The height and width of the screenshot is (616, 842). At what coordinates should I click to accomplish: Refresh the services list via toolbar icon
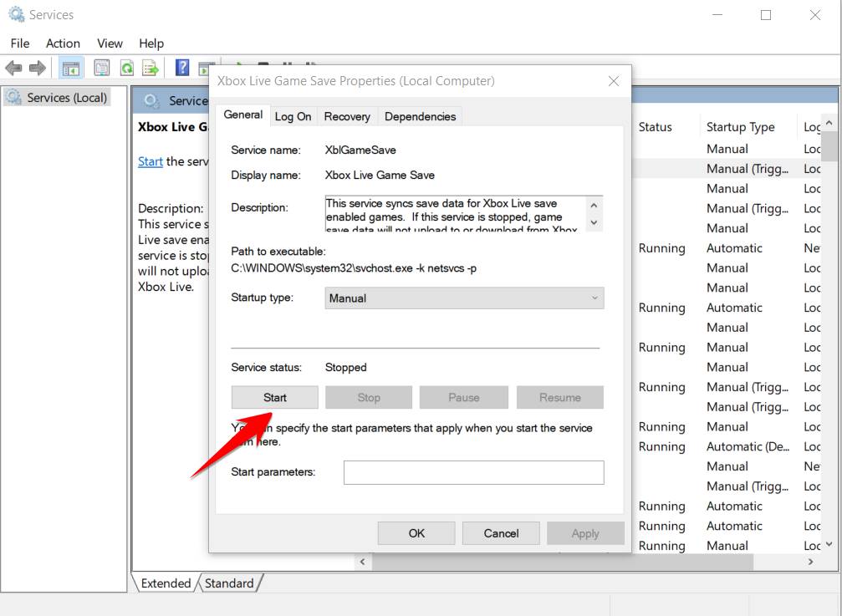[x=126, y=68]
